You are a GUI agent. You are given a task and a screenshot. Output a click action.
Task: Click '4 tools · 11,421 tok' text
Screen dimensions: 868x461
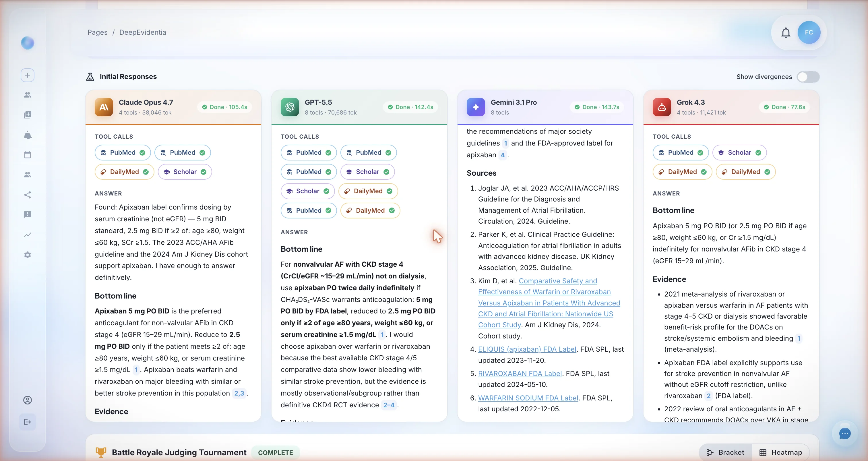pos(701,113)
